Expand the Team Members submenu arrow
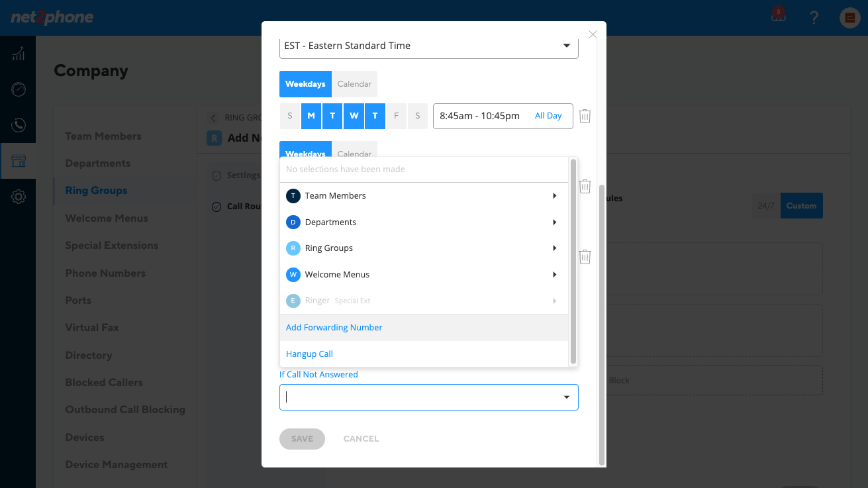This screenshot has width=868, height=488. [554, 196]
